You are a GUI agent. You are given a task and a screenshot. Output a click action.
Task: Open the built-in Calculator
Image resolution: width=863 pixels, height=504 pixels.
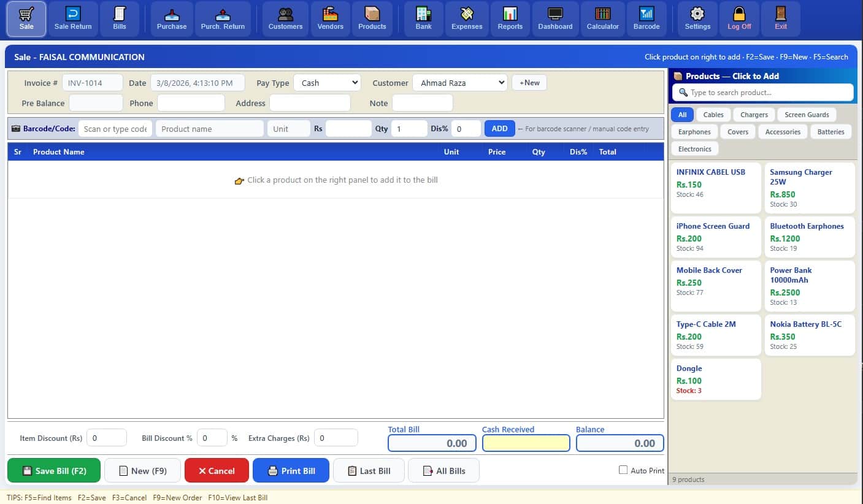[602, 18]
